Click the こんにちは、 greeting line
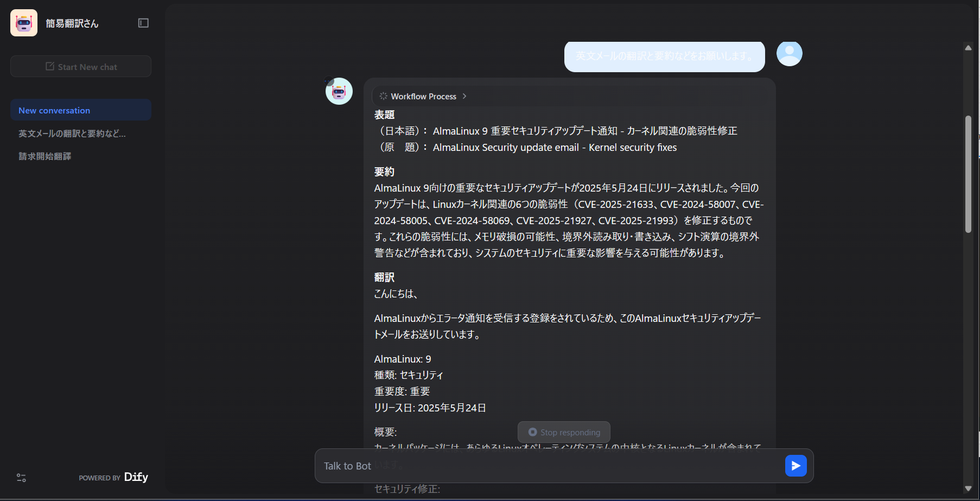This screenshot has height=501, width=980. 396,294
